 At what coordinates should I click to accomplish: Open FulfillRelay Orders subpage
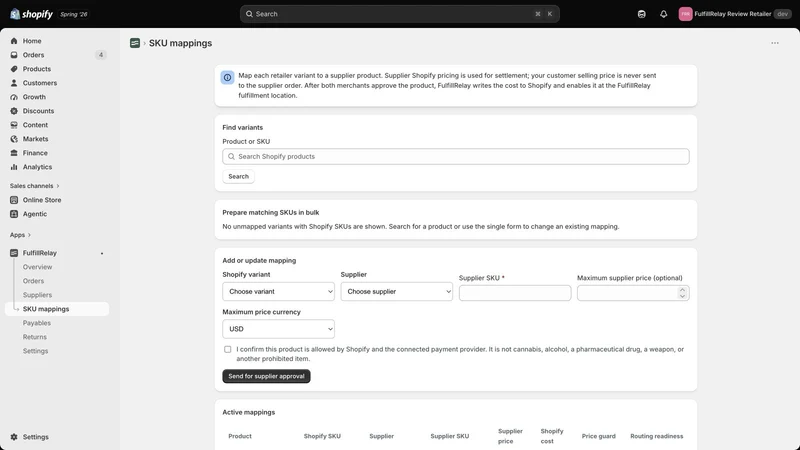coord(33,281)
